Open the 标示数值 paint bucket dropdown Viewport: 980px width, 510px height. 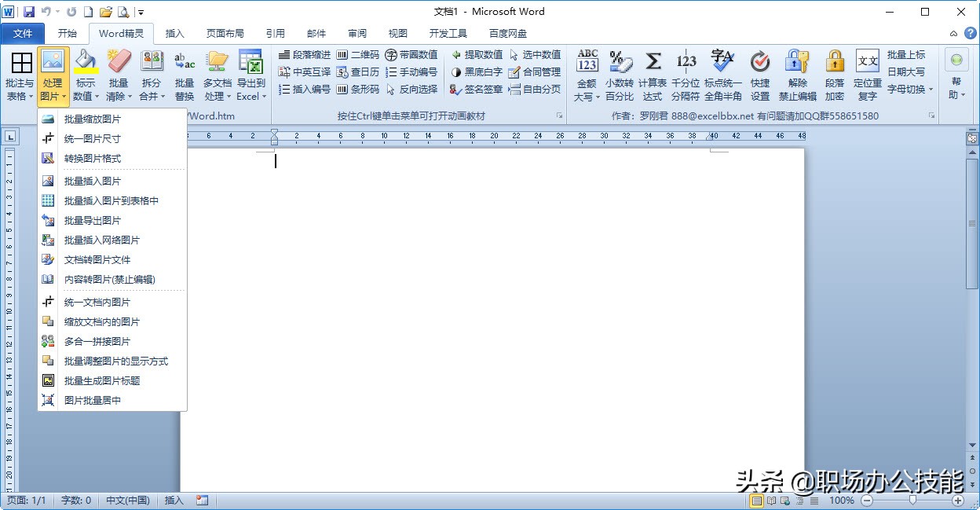[86, 76]
